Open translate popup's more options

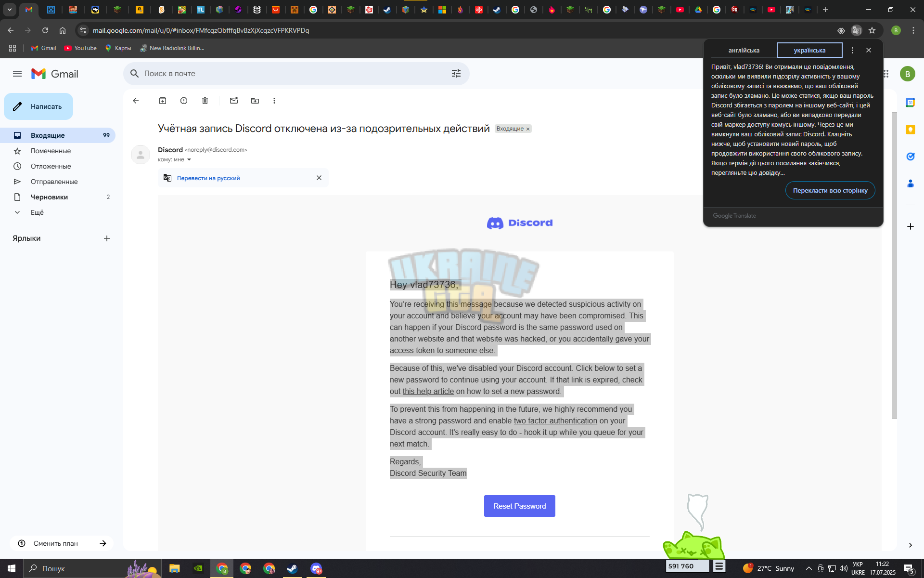click(852, 50)
